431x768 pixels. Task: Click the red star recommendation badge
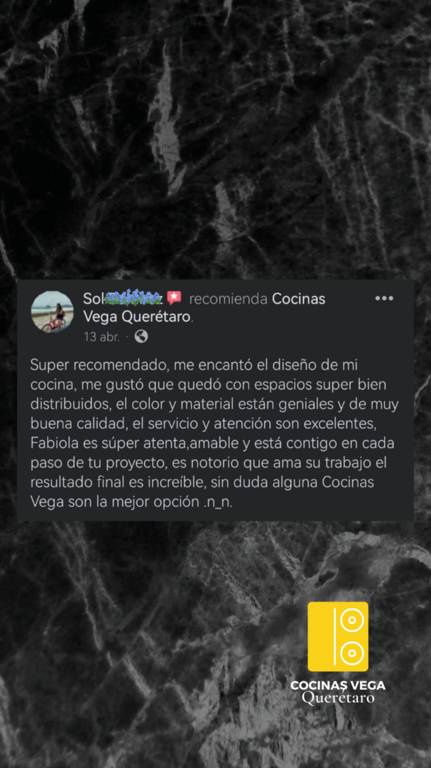click(174, 298)
